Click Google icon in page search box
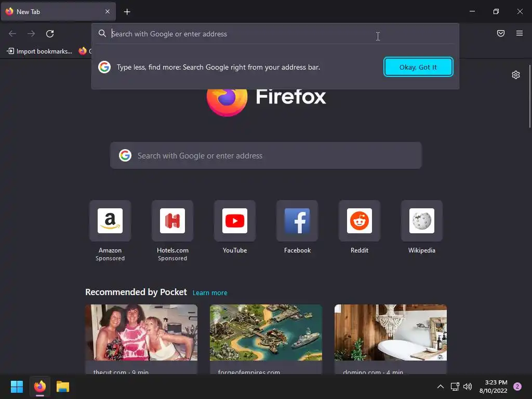532x399 pixels. point(125,155)
